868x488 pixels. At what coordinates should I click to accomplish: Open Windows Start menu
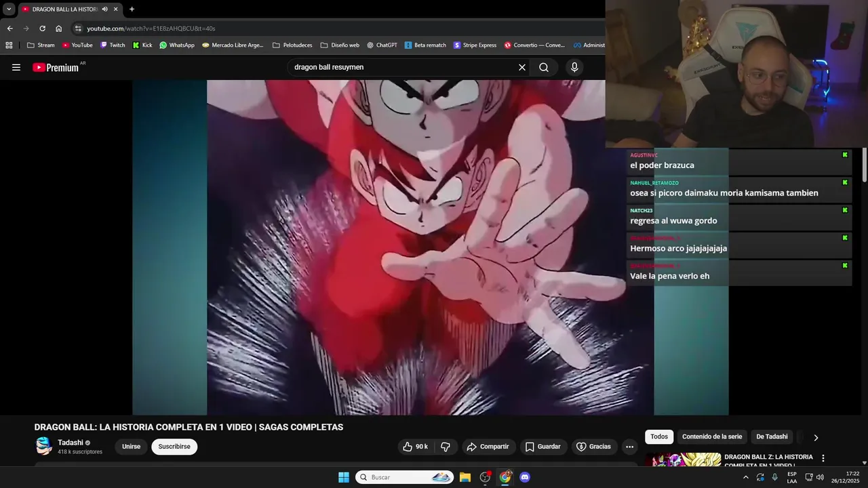(344, 477)
